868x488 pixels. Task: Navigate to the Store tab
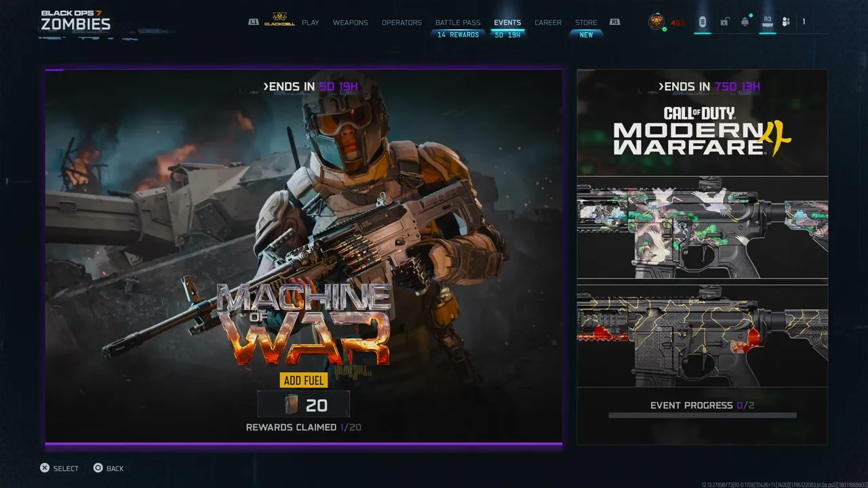point(586,22)
